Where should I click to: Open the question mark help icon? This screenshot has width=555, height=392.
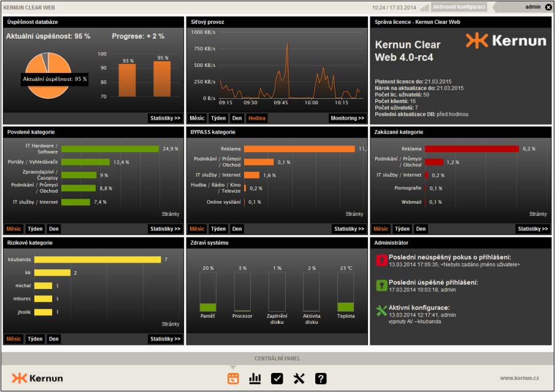pyautogui.click(x=321, y=379)
